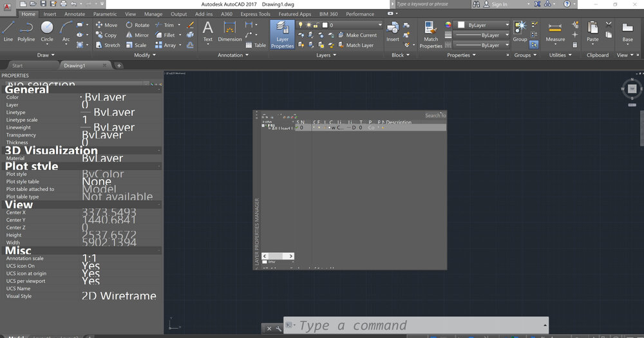Switch to the Parametric ribbon tab
Screen dimensions: 644x338
pyautogui.click(x=105, y=14)
